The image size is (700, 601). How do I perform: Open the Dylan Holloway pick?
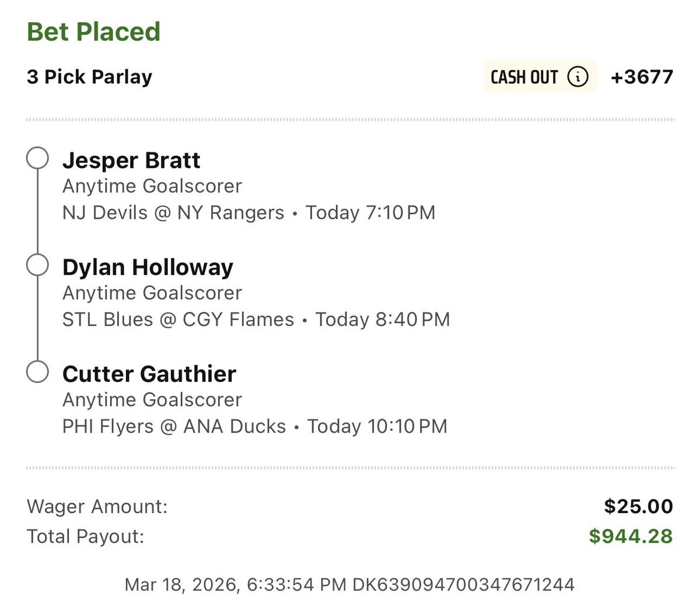tap(148, 267)
